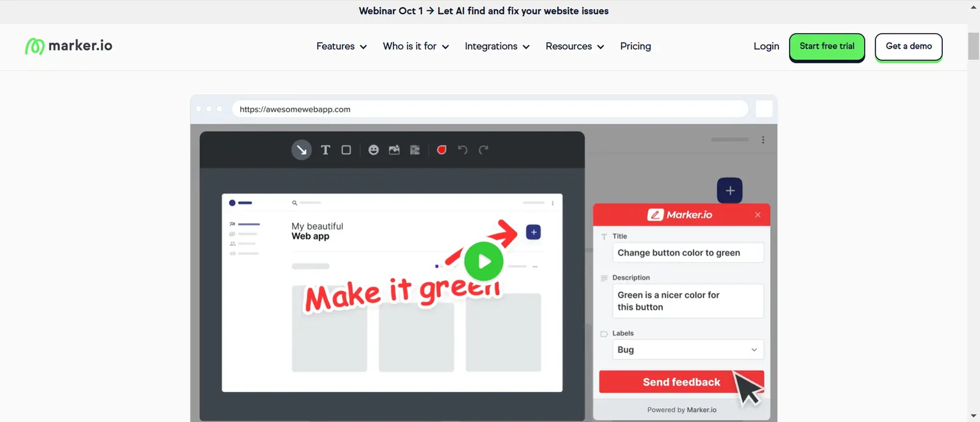Open the Webinar Oct 1 announcement banner
This screenshot has width=980, height=422.
[483, 11]
